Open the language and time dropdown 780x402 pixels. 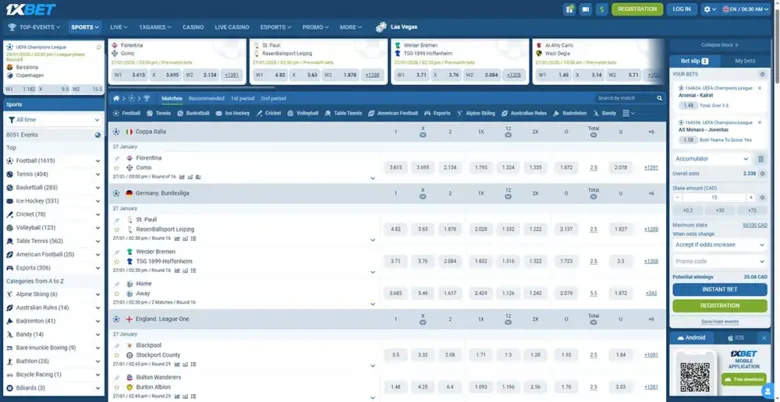[x=746, y=9]
